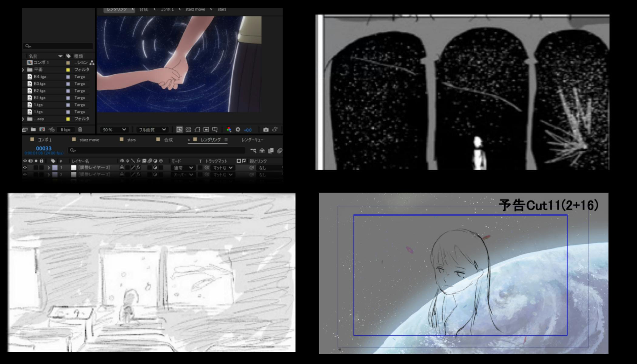The image size is (637, 364).
Task: Toggle mask and shape path visibility
Action: coord(197,130)
